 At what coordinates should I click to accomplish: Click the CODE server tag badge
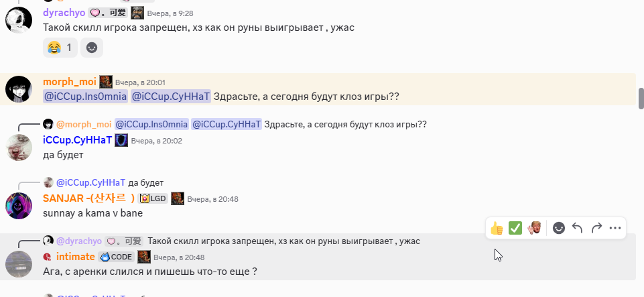tap(116, 257)
